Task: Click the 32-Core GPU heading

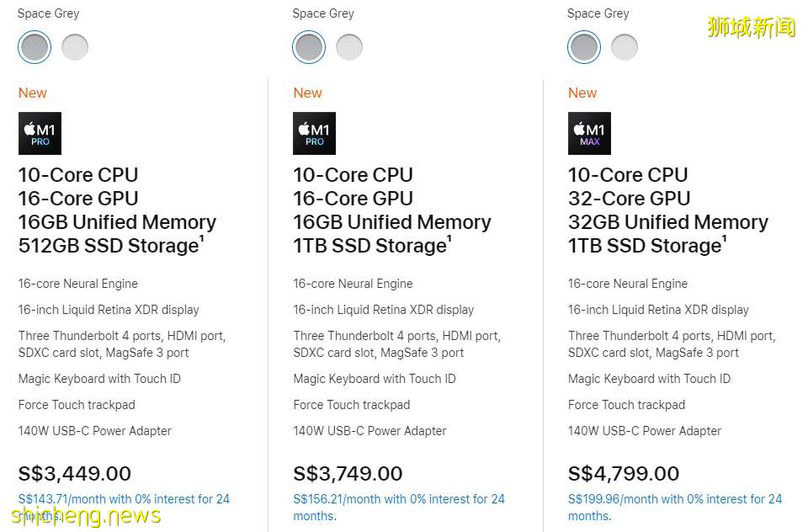Action: pyautogui.click(x=629, y=199)
